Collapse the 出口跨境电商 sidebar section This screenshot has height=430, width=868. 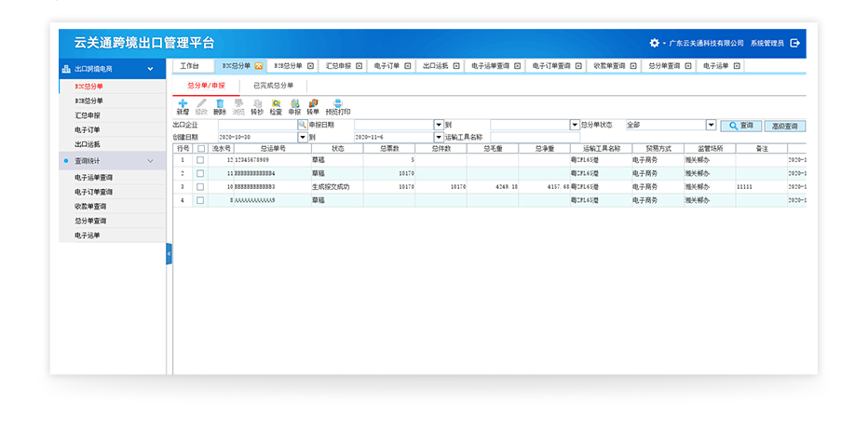pos(150,69)
